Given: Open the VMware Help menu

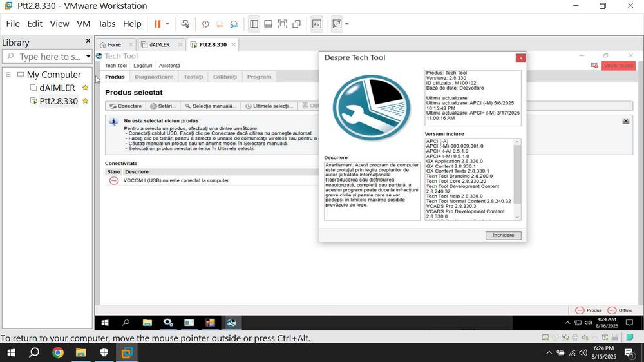Looking at the screenshot, I should [x=132, y=24].
